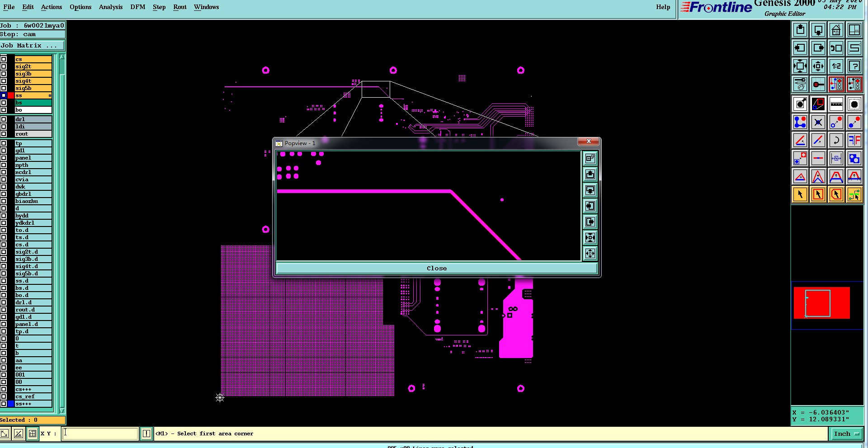Toggle checkbox for layer cs_ref
The height and width of the screenshot is (448, 868).
(4, 396)
